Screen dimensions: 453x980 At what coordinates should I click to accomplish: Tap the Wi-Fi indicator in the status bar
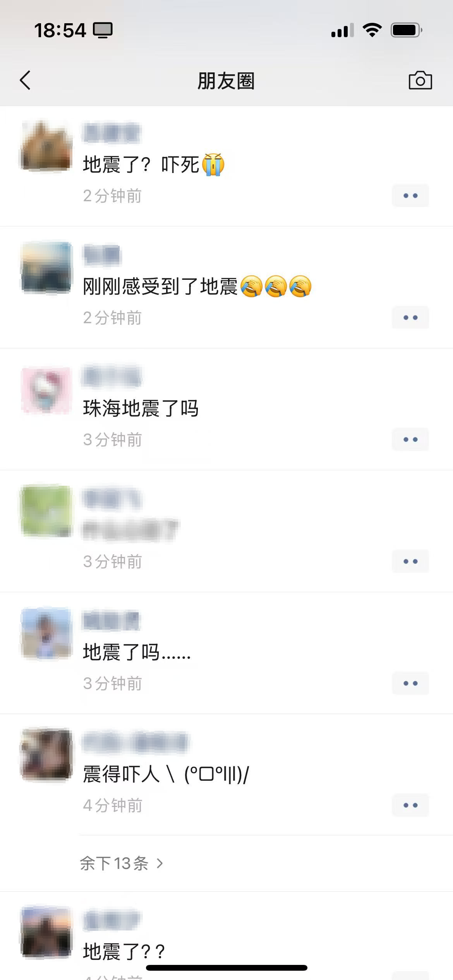pos(372,30)
